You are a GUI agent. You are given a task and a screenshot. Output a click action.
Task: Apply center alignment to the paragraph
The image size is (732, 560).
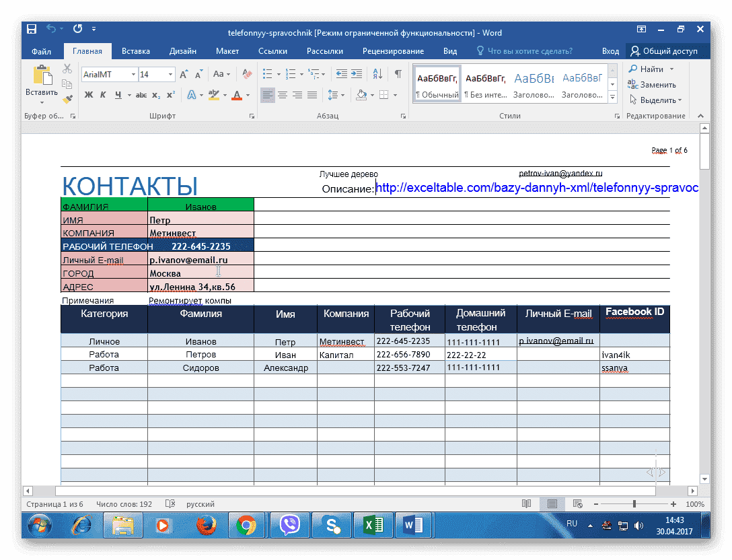pyautogui.click(x=283, y=95)
